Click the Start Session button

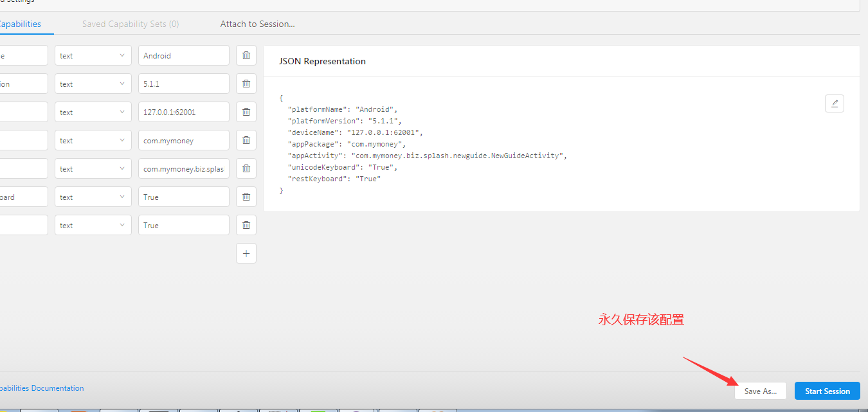point(827,391)
